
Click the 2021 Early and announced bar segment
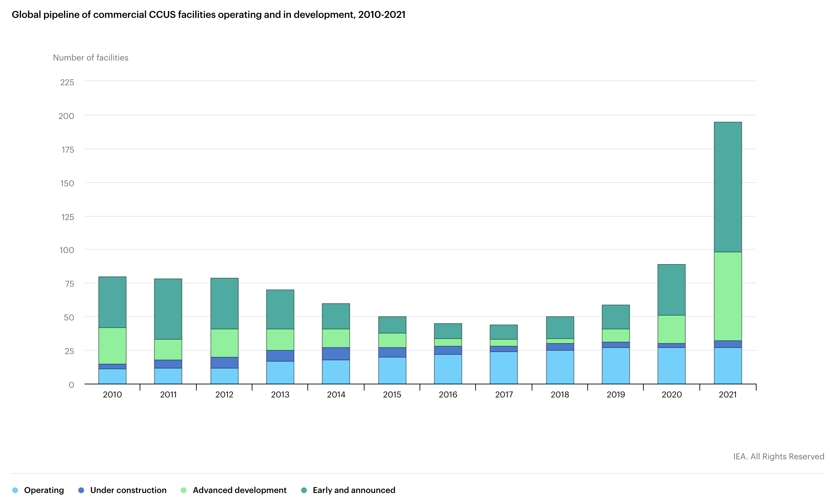point(728,187)
